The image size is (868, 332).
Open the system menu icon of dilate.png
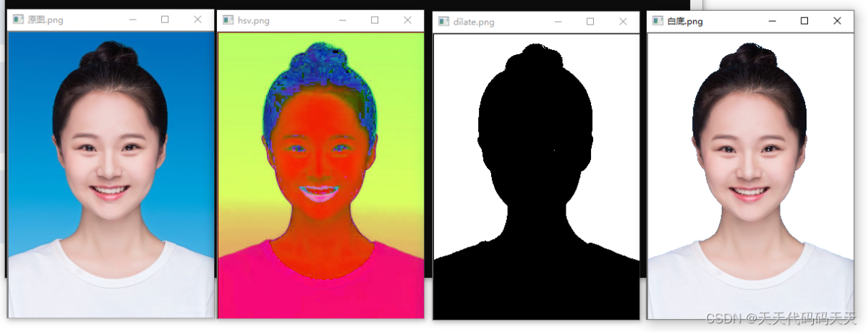[x=443, y=22]
